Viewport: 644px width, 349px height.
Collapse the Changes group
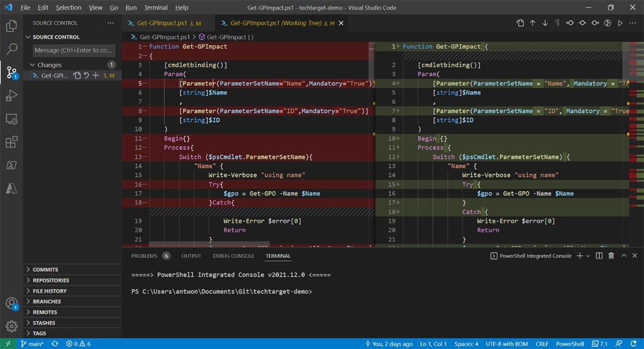(33, 65)
